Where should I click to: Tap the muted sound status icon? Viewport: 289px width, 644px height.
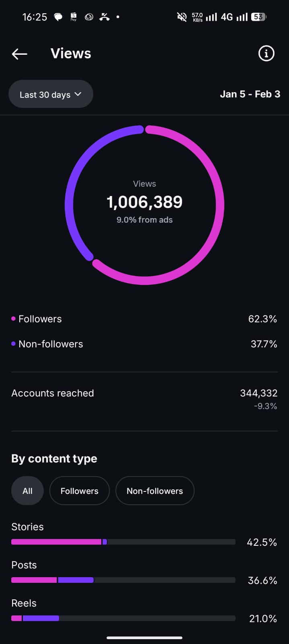pyautogui.click(x=182, y=17)
